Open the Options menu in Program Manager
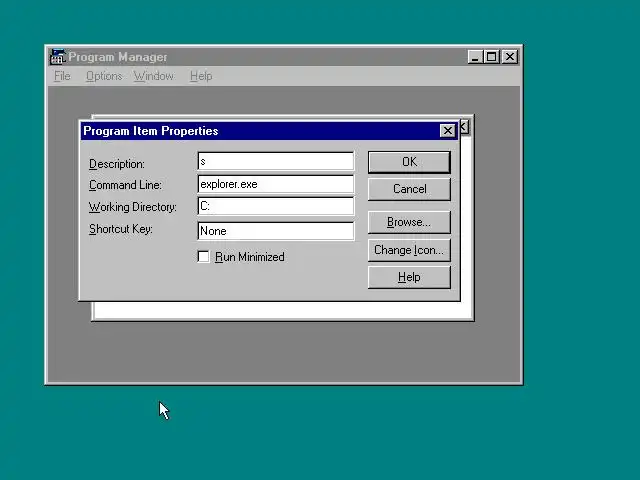The height and width of the screenshot is (480, 640). coord(104,76)
